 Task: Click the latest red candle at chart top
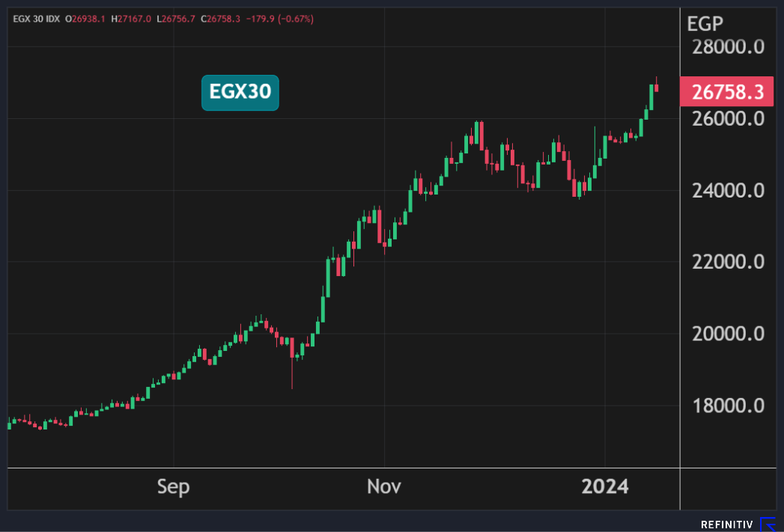[657, 88]
